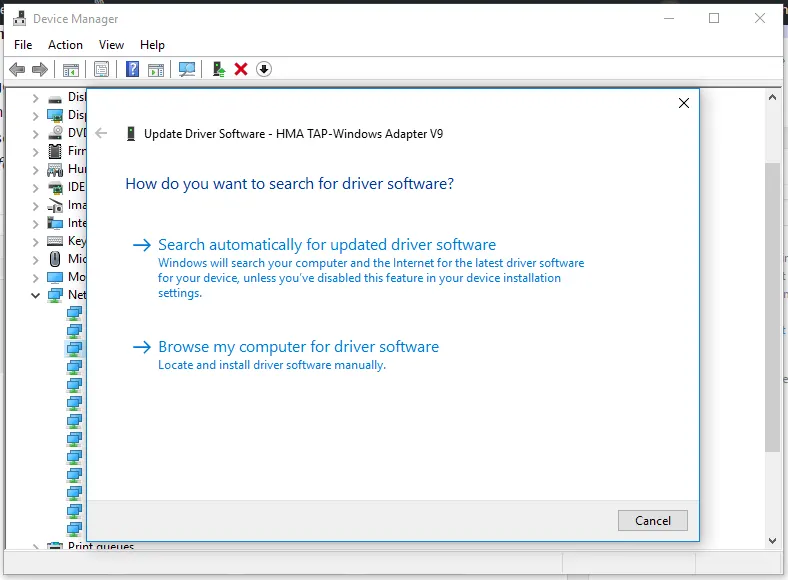Expand the Imaging devices tree node
Screen dimensions: 788x580
[35, 206]
